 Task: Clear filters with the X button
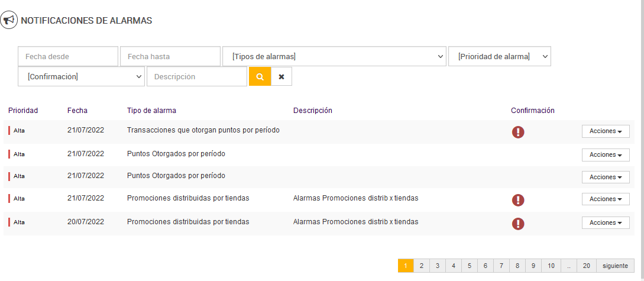click(x=281, y=77)
